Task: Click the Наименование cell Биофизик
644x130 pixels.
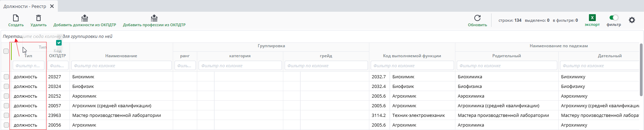Action: tap(121, 86)
